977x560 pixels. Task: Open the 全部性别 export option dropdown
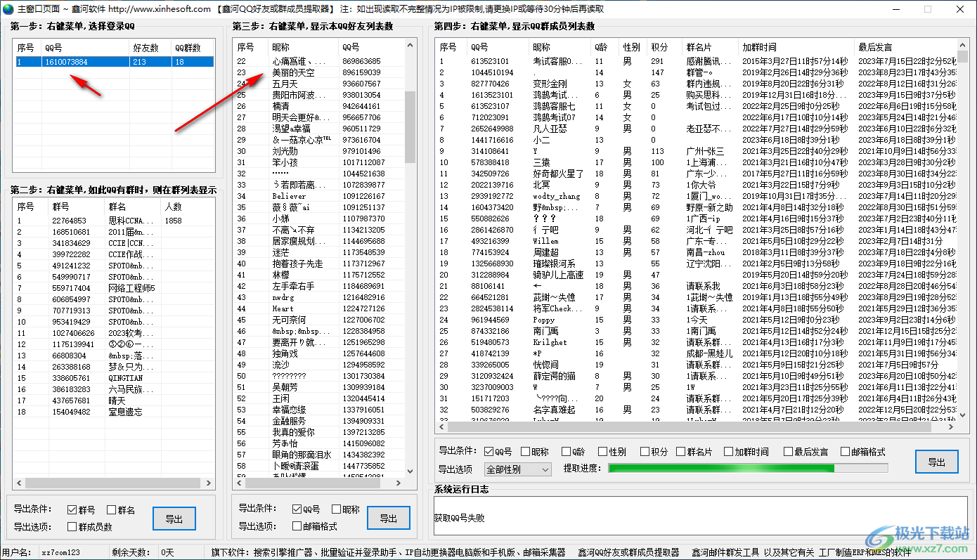[518, 469]
